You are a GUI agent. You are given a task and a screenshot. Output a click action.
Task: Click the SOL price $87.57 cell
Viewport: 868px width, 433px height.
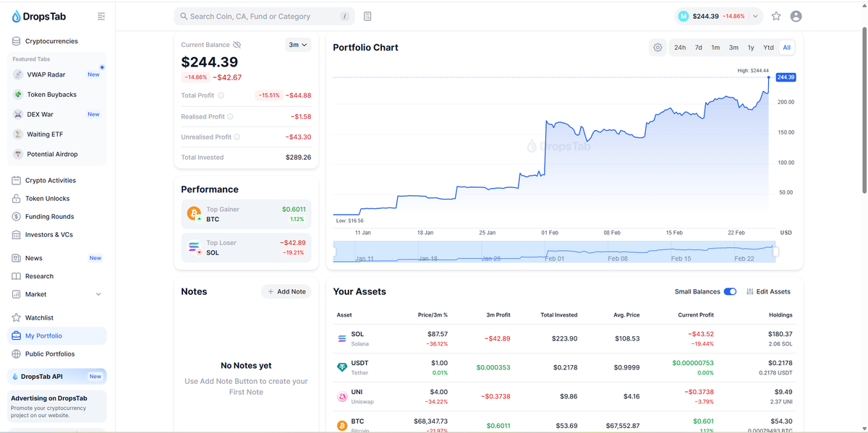coord(438,334)
